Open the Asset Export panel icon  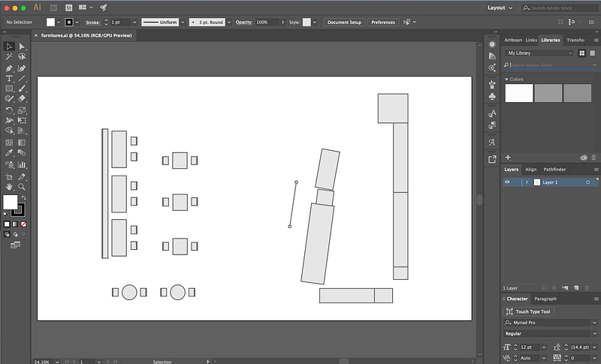click(492, 159)
